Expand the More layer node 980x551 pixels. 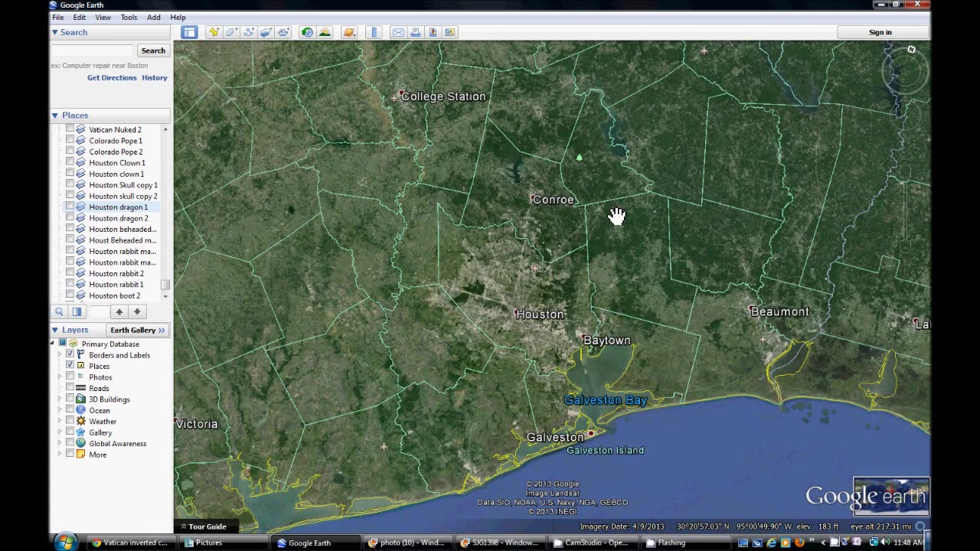[x=60, y=455]
